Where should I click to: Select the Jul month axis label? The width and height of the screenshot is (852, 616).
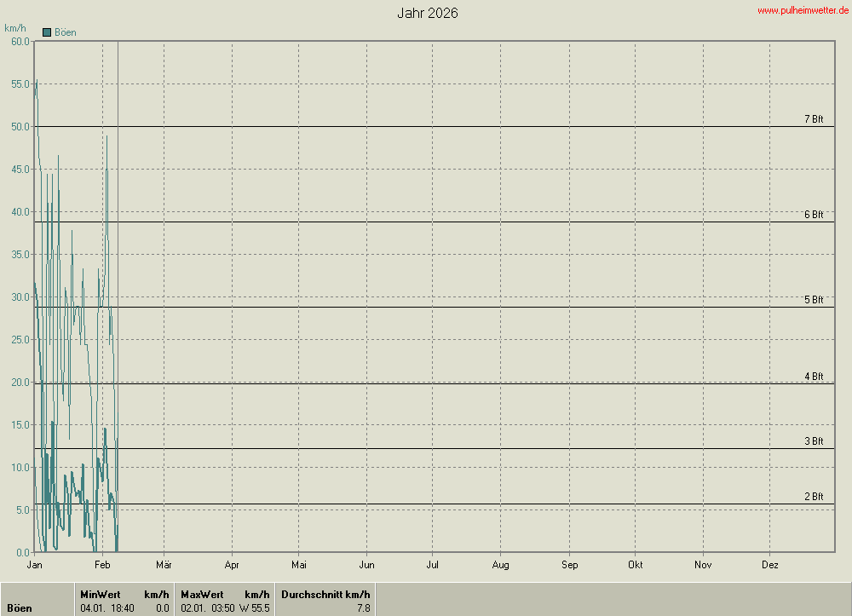click(432, 565)
